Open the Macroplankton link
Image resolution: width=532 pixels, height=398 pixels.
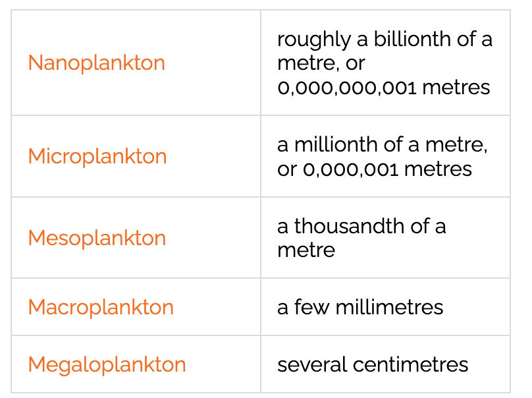tap(101, 307)
